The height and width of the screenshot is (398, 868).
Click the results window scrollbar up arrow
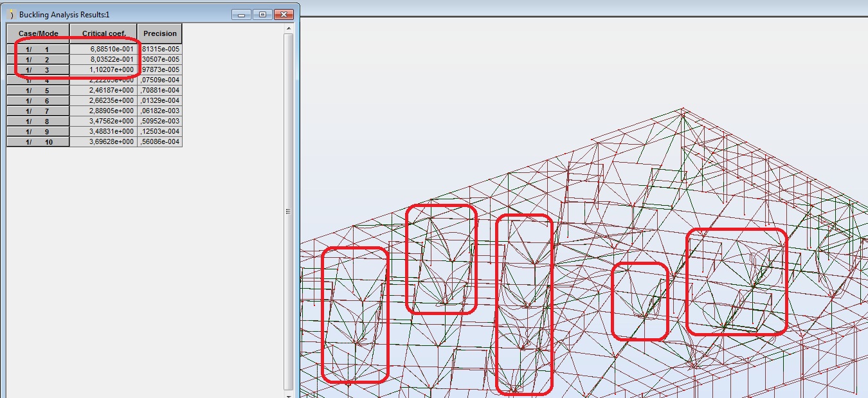[288, 28]
